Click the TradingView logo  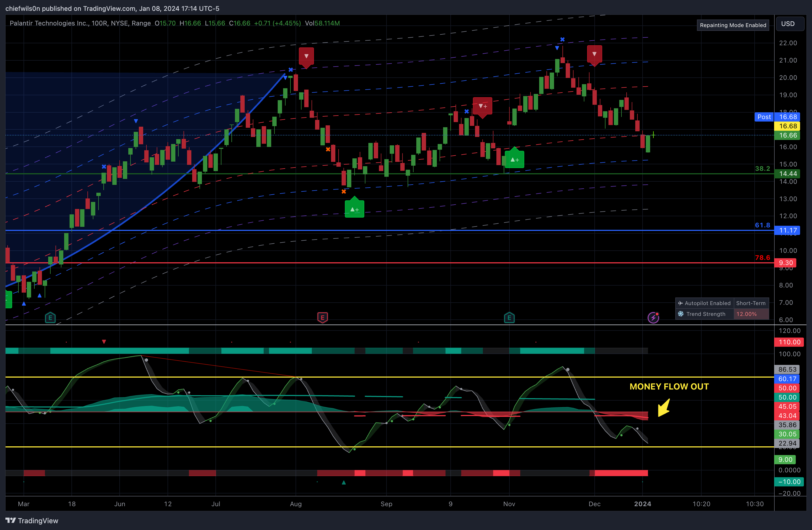[32, 521]
